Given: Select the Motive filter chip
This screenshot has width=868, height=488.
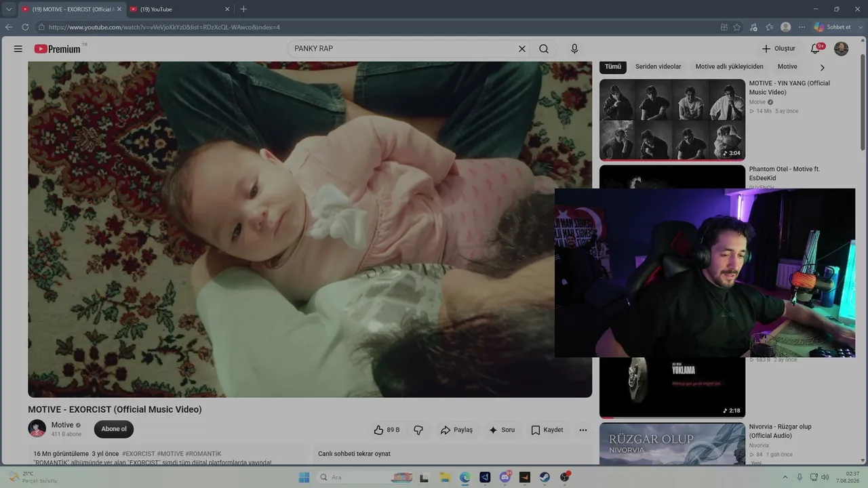Looking at the screenshot, I should pyautogui.click(x=787, y=67).
